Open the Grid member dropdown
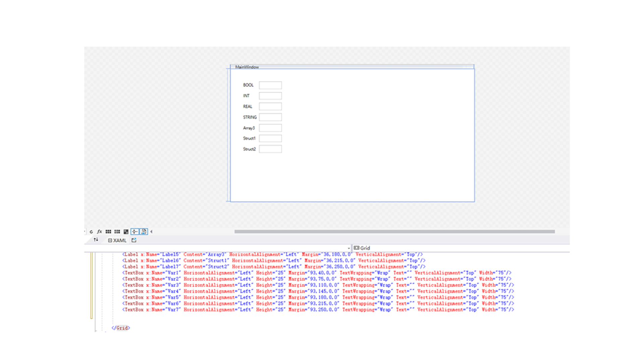This screenshot has width=644, height=362. [365, 248]
